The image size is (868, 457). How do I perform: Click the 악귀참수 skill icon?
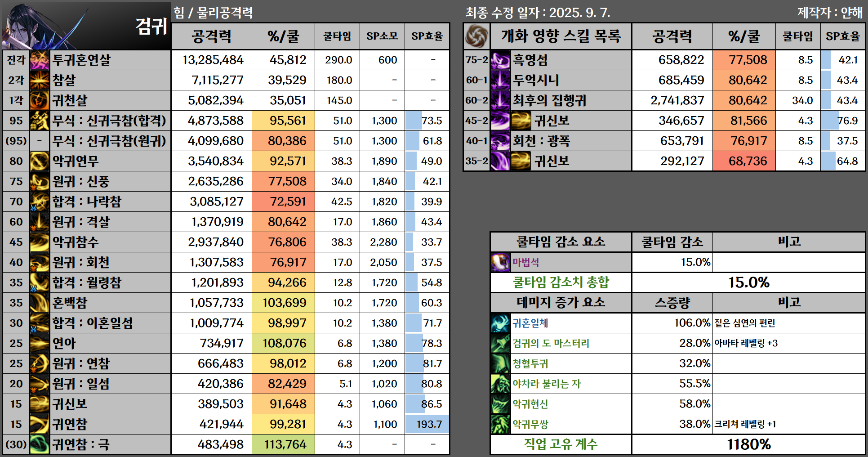(40, 242)
